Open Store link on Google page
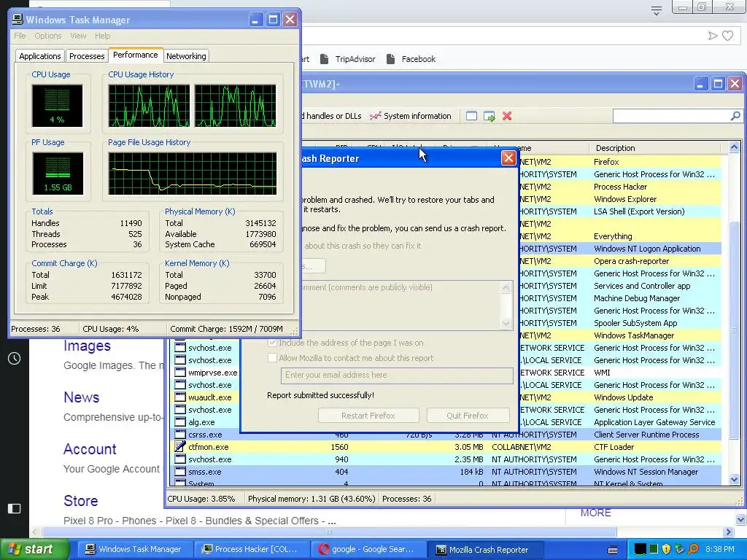The height and width of the screenshot is (560, 747). [80, 500]
